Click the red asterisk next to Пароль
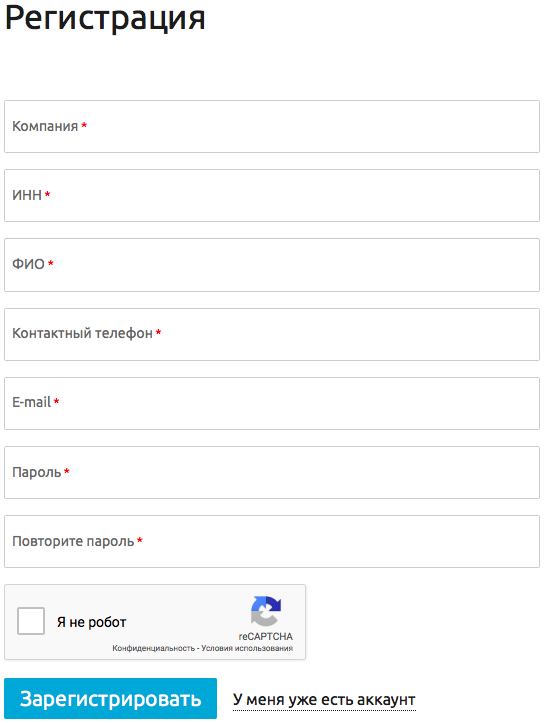Viewport: 547px width, 723px height. click(x=66, y=471)
